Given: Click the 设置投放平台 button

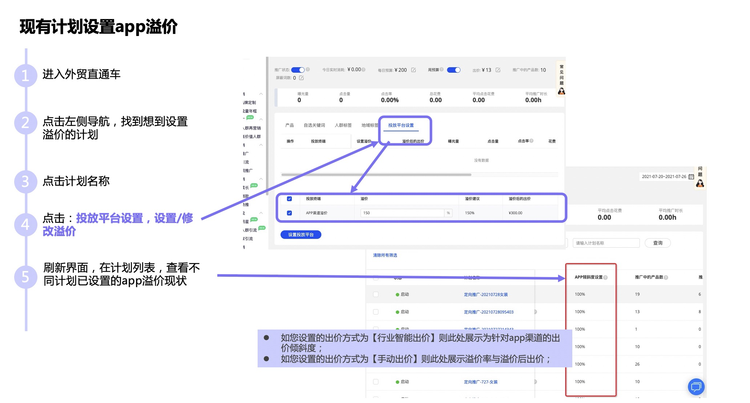Looking at the screenshot, I should 301,235.
